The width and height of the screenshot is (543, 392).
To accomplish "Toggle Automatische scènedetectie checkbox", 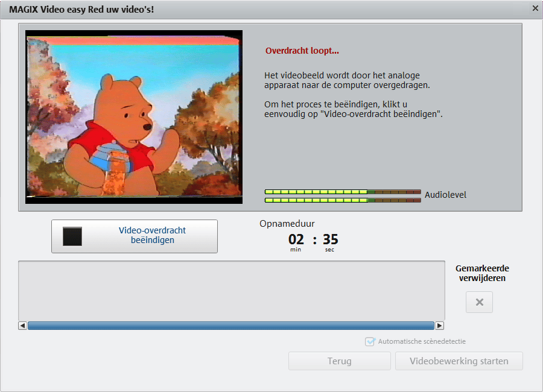I will pyautogui.click(x=370, y=341).
